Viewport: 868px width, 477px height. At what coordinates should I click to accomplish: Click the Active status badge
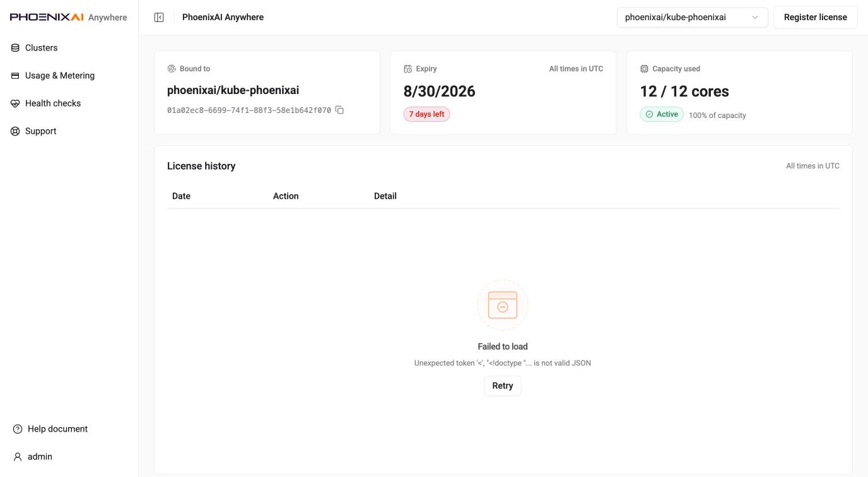coord(662,114)
